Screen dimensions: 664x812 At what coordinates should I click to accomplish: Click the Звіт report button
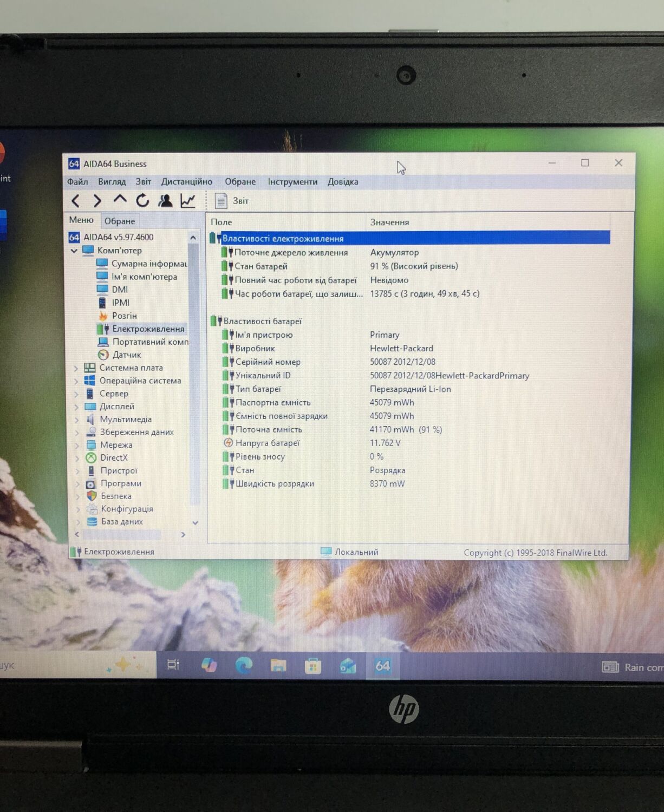[x=233, y=201]
